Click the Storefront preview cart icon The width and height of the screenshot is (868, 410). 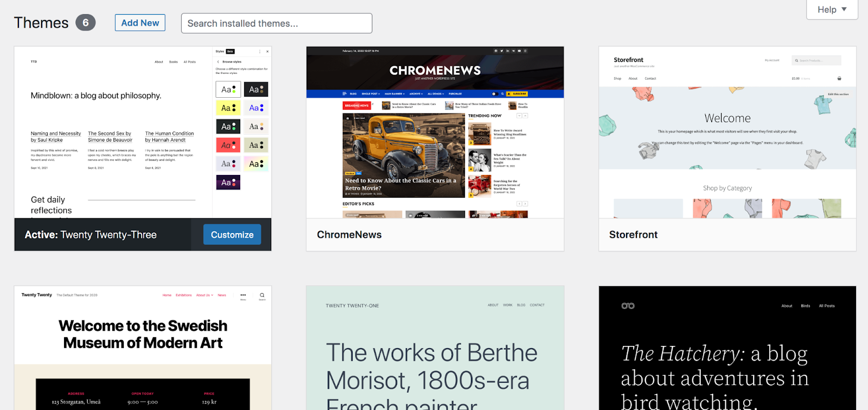coord(839,78)
